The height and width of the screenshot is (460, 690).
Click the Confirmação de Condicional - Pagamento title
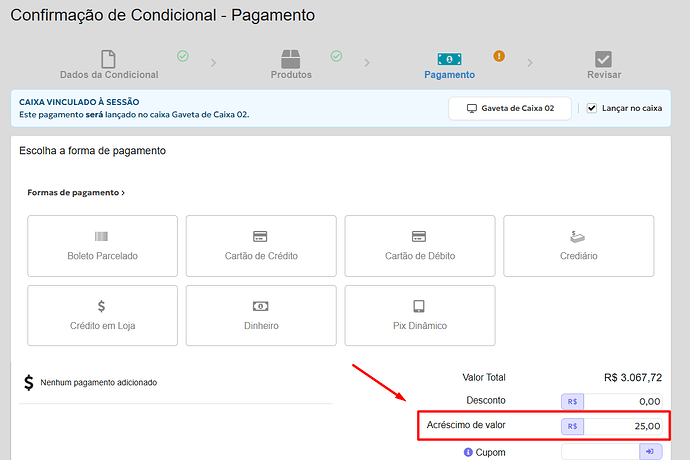pos(163,15)
